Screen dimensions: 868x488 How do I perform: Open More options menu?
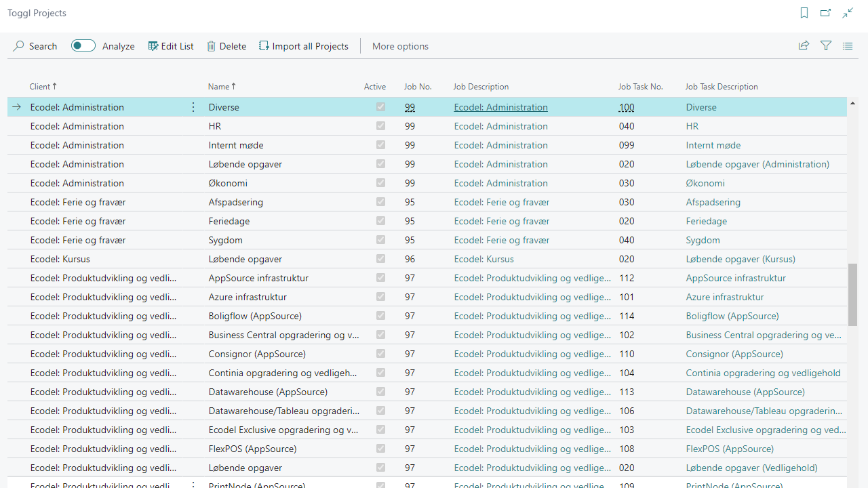pyautogui.click(x=400, y=46)
